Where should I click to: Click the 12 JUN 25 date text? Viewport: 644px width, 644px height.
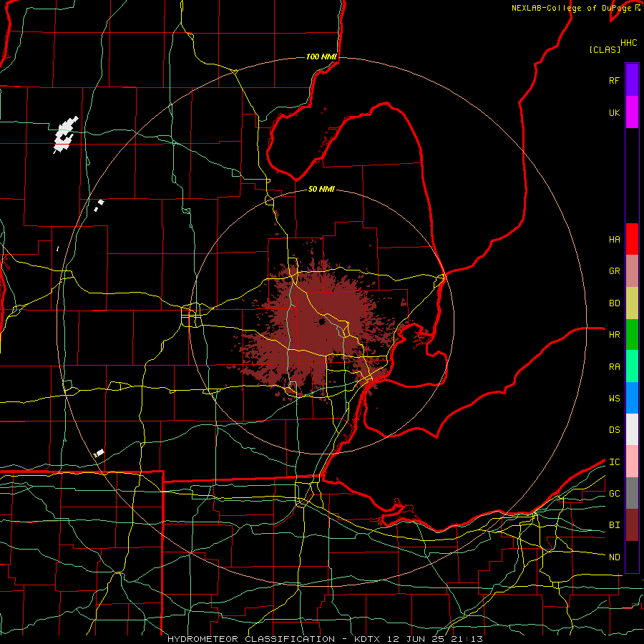click(x=415, y=639)
